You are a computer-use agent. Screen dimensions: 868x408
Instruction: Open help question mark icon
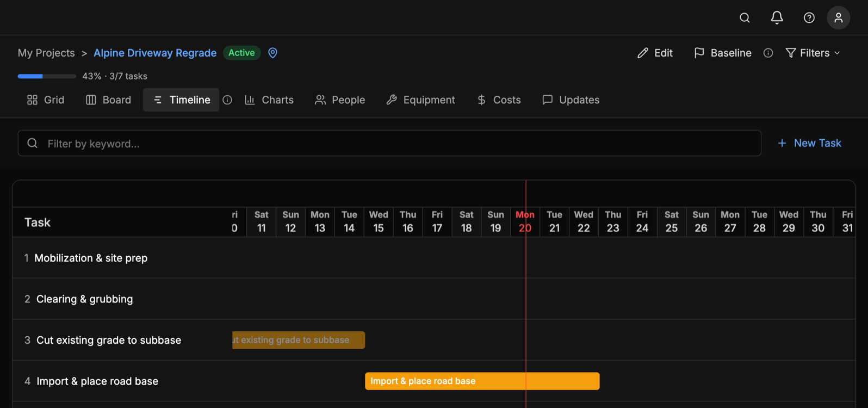(x=809, y=18)
